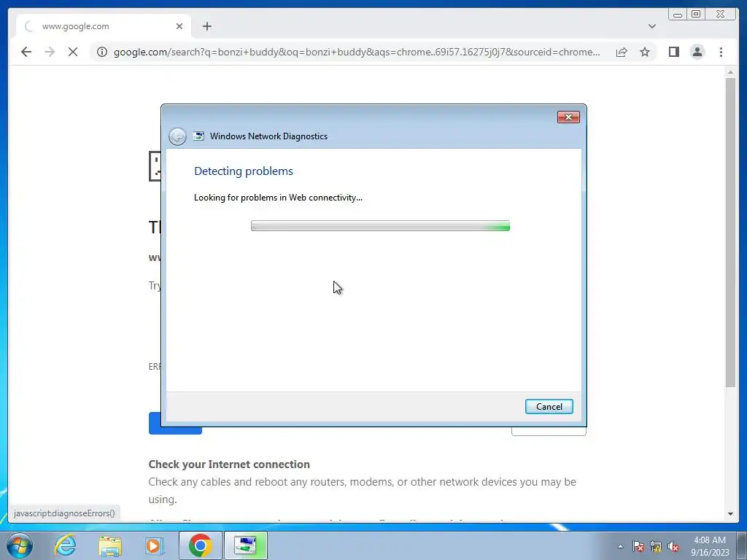Click Chrome's forward arrow button
The height and width of the screenshot is (560, 747).
(50, 52)
